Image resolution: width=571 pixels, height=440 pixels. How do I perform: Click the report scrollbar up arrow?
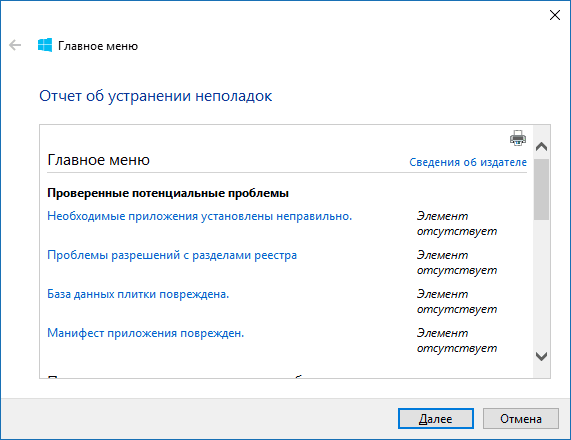[x=542, y=146]
